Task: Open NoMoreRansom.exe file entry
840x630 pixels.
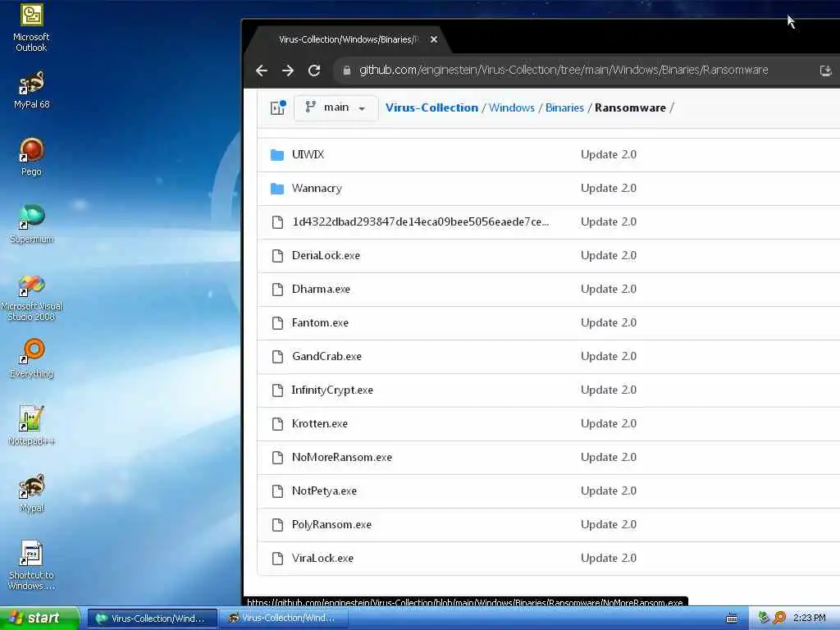Action: pos(342,458)
